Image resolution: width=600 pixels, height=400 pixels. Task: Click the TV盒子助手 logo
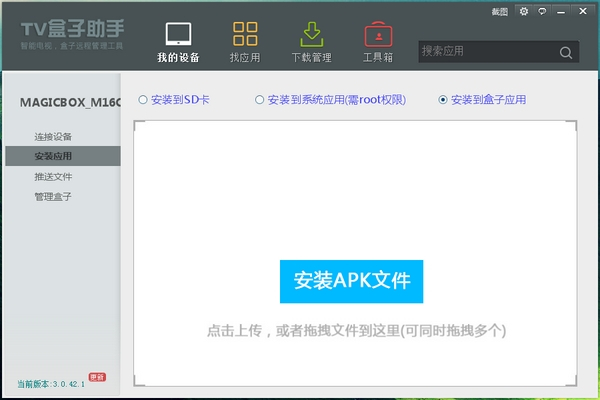coord(72,29)
